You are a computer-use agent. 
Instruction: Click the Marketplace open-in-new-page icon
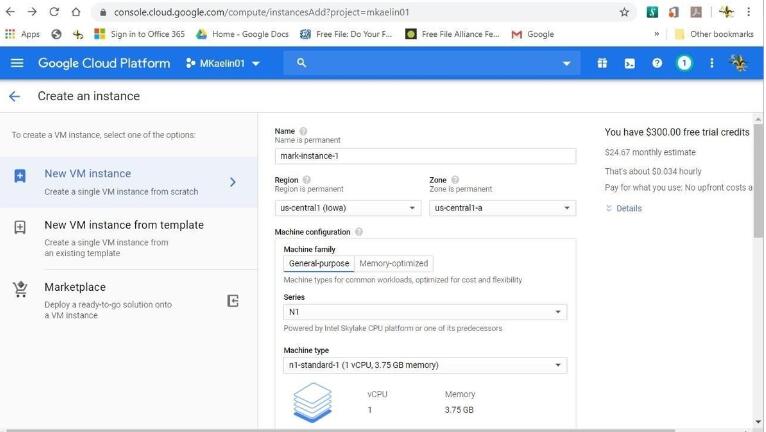[233, 301]
